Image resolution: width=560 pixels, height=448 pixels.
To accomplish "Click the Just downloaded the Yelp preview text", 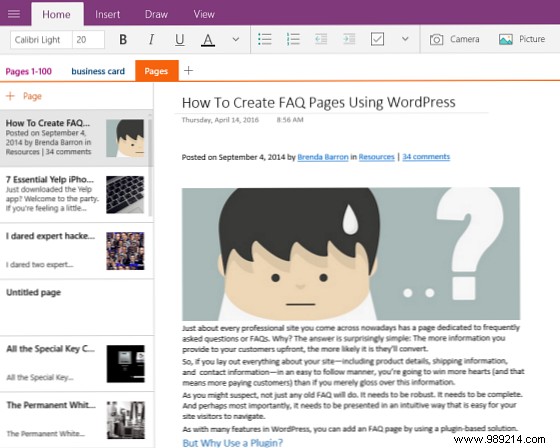I will [52, 199].
